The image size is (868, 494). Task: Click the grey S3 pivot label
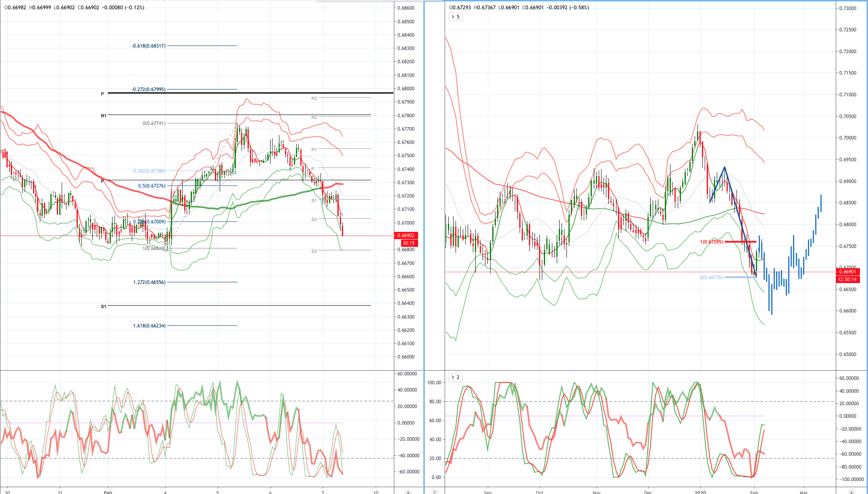pos(314,251)
